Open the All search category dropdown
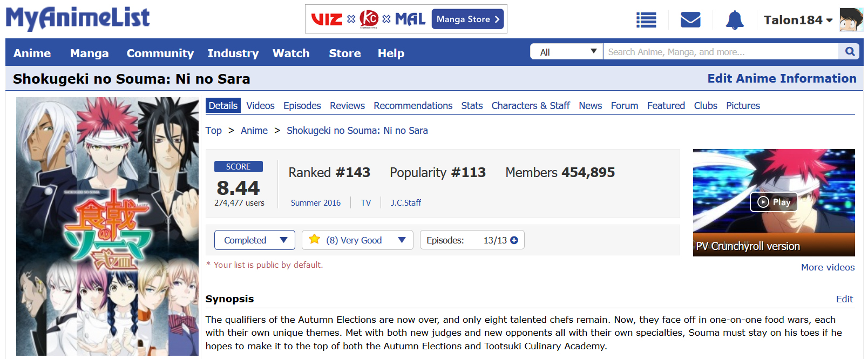Image resolution: width=868 pixels, height=359 pixels. [x=567, y=52]
